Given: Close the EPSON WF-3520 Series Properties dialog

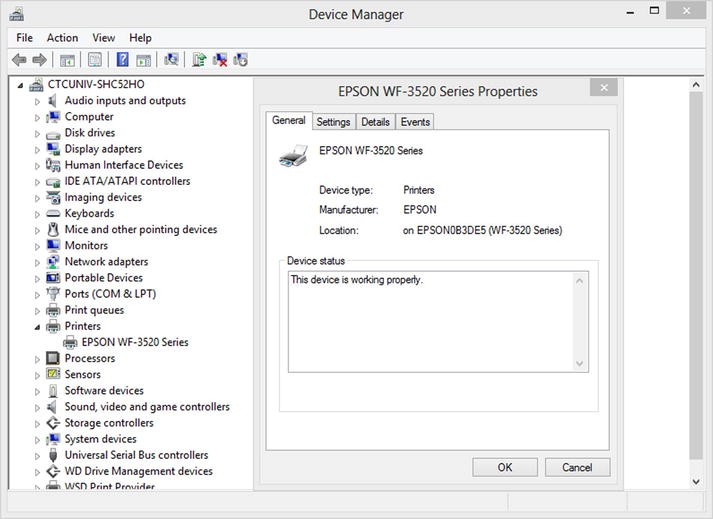Looking at the screenshot, I should [x=604, y=87].
